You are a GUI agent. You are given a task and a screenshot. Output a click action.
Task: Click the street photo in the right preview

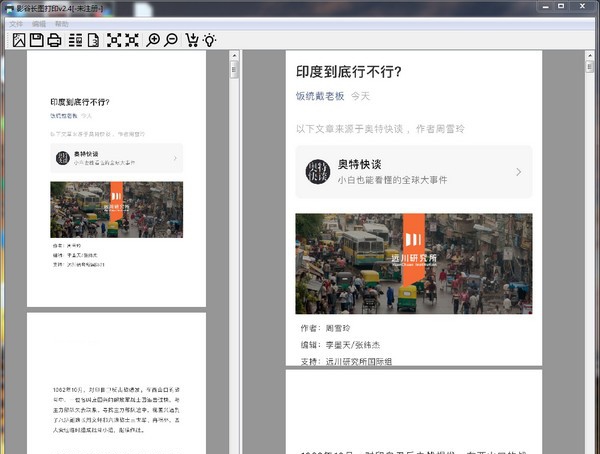414,263
